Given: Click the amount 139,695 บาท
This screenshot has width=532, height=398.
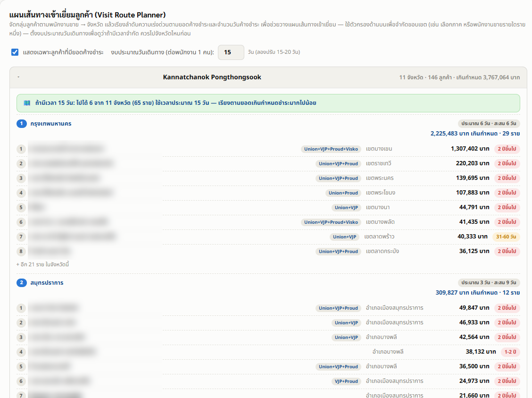Looking at the screenshot, I should click(x=473, y=178).
